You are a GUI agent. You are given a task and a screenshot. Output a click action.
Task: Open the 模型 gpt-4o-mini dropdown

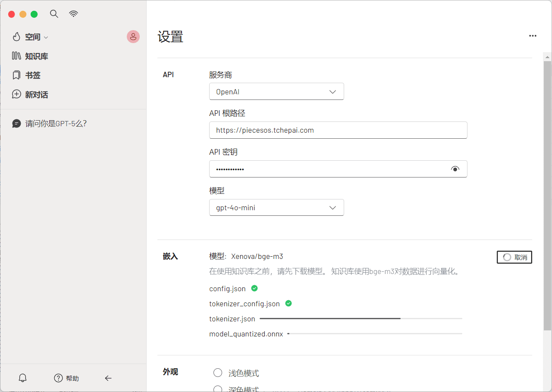point(276,207)
